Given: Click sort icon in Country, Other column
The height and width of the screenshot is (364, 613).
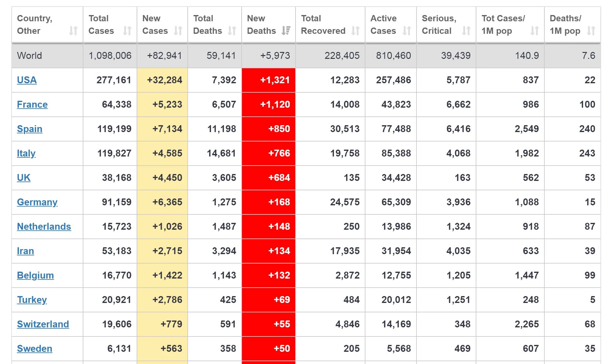Looking at the screenshot, I should coord(73,31).
